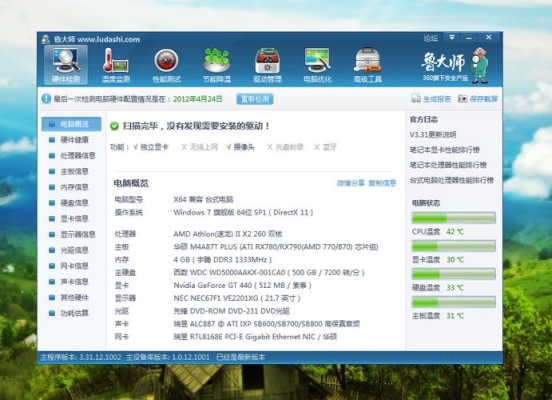This screenshot has width=552, height=400.
Task: Open the 电脑优化 PC optimization tool
Action: point(318,65)
